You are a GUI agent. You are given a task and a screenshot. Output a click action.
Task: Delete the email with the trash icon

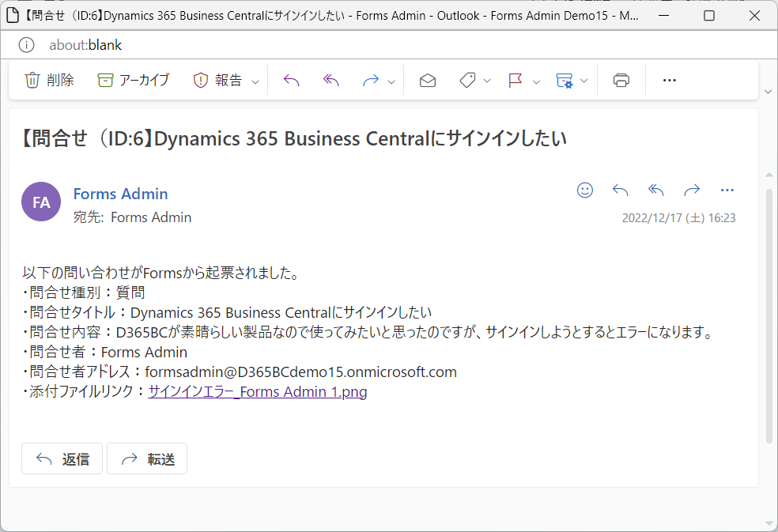tap(49, 80)
